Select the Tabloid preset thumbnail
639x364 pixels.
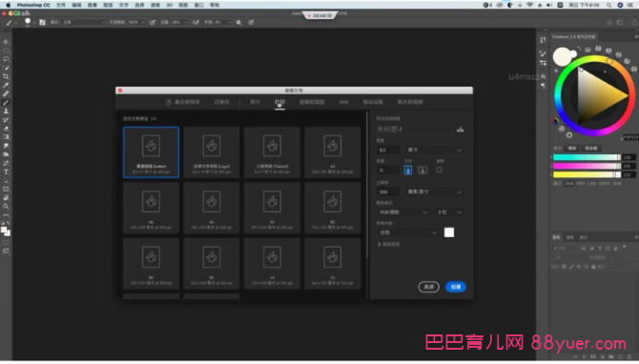pos(272,152)
